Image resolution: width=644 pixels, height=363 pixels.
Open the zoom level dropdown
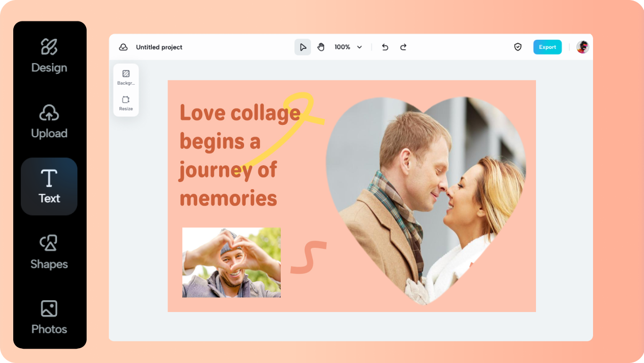[348, 47]
